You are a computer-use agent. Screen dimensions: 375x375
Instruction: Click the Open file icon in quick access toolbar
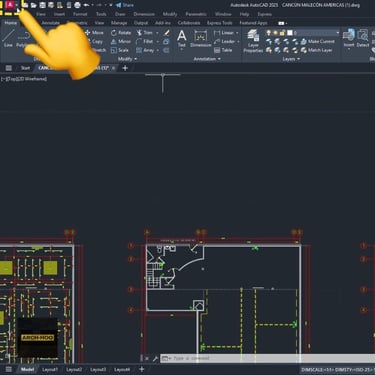click(34, 5)
